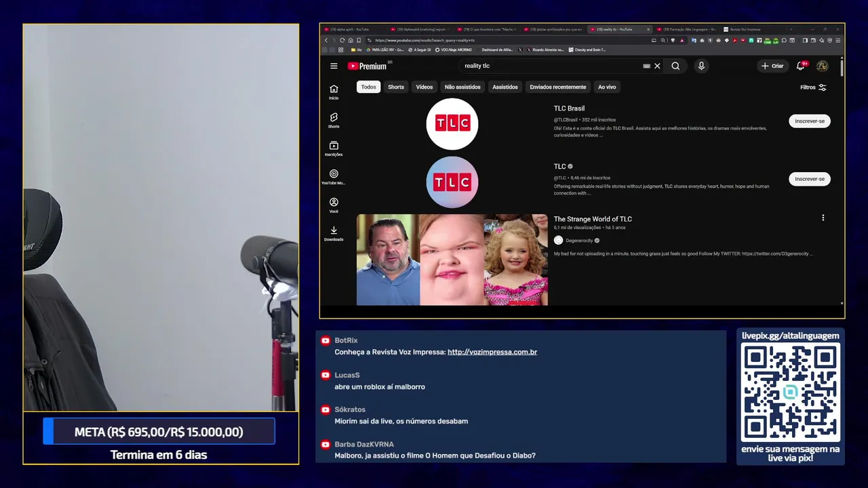The width and height of the screenshot is (868, 488).
Task: Reload the page with the refresh icon
Action: (x=342, y=40)
